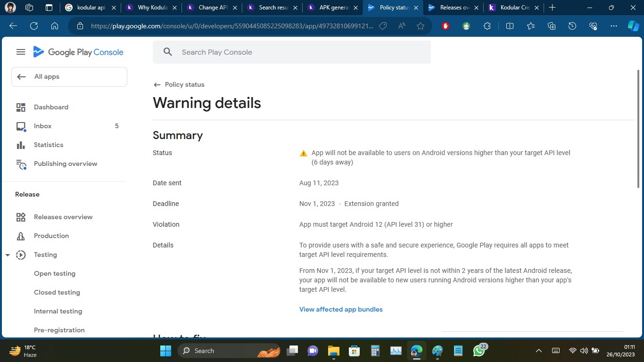Add this page to favorites star
Viewport: 644px width, 362px height.
click(x=421, y=26)
